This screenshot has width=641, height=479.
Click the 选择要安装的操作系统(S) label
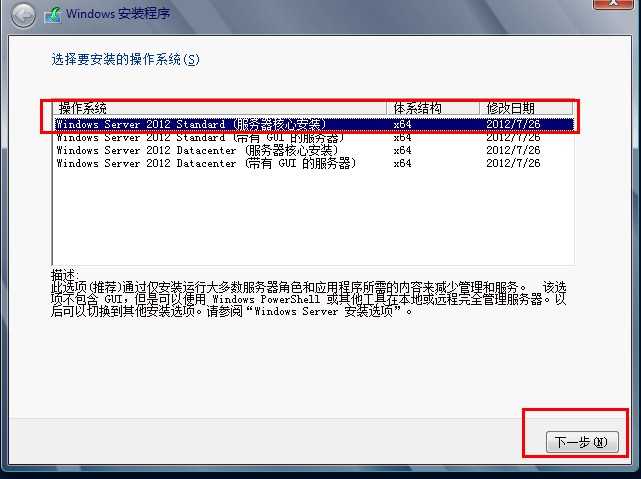coord(125,60)
